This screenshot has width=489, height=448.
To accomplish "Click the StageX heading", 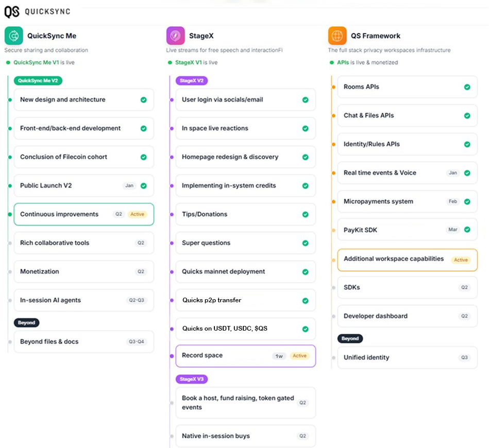I will 201,36.
